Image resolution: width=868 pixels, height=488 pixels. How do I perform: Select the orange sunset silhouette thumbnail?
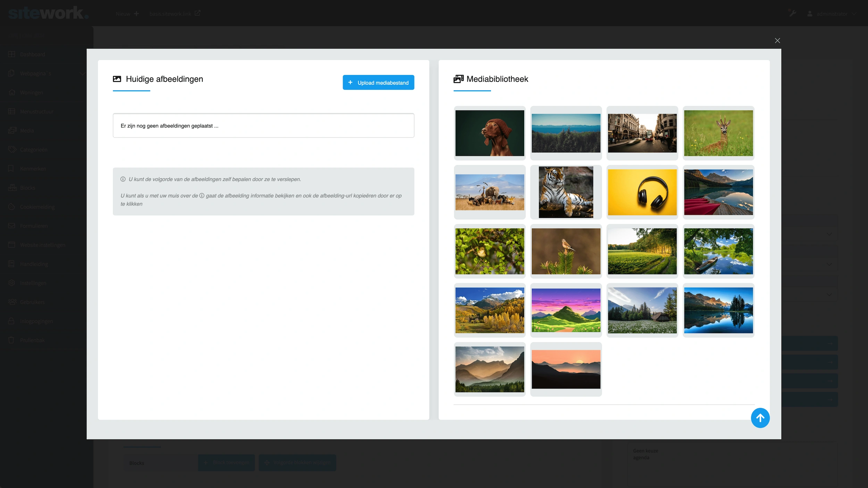(x=566, y=369)
